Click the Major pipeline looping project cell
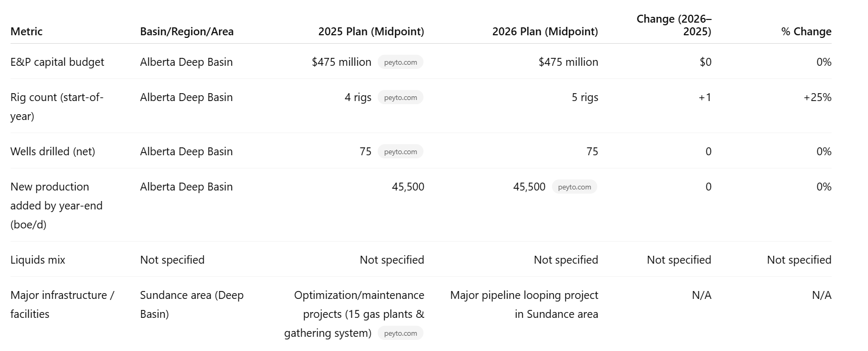The width and height of the screenshot is (868, 351). [524, 305]
